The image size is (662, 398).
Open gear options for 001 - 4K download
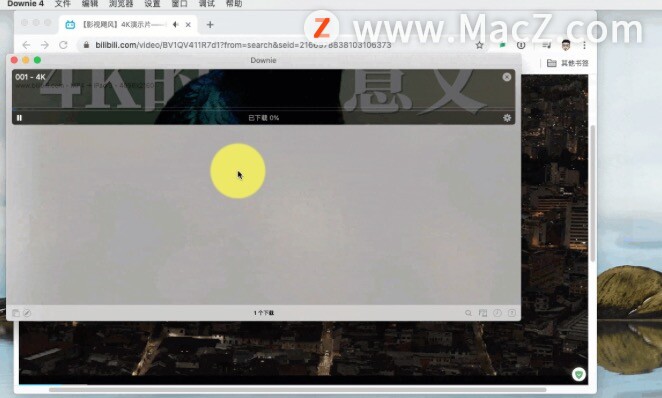pyautogui.click(x=507, y=118)
